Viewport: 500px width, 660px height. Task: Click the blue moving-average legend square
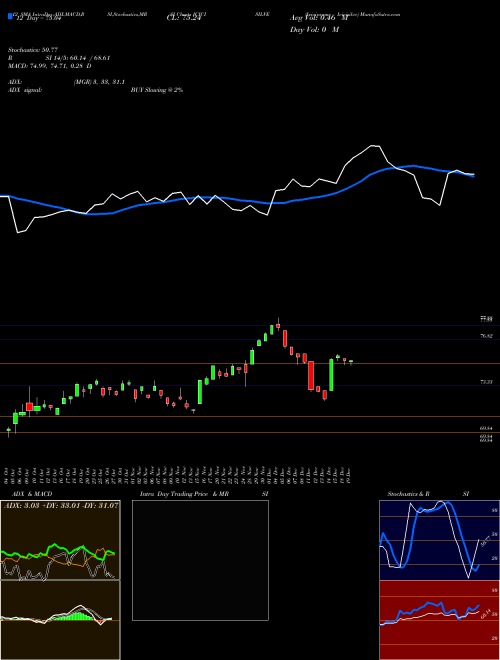[10, 17]
